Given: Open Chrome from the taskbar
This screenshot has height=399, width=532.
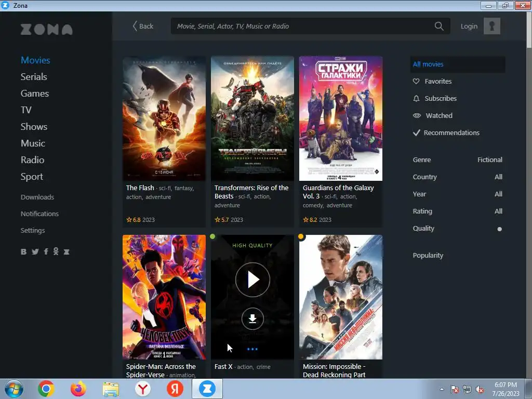Looking at the screenshot, I should (46, 389).
